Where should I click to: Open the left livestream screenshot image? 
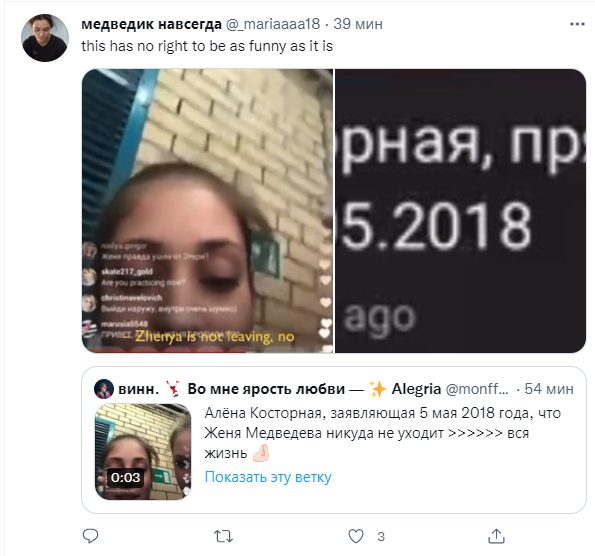[208, 211]
